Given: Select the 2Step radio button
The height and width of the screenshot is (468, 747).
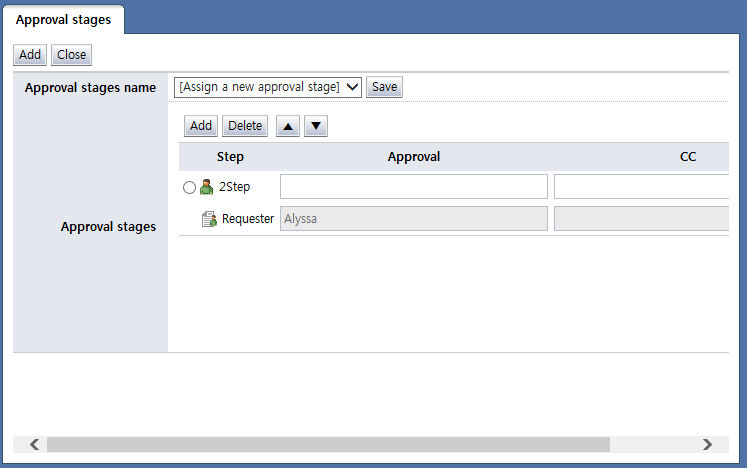Looking at the screenshot, I should (x=190, y=187).
